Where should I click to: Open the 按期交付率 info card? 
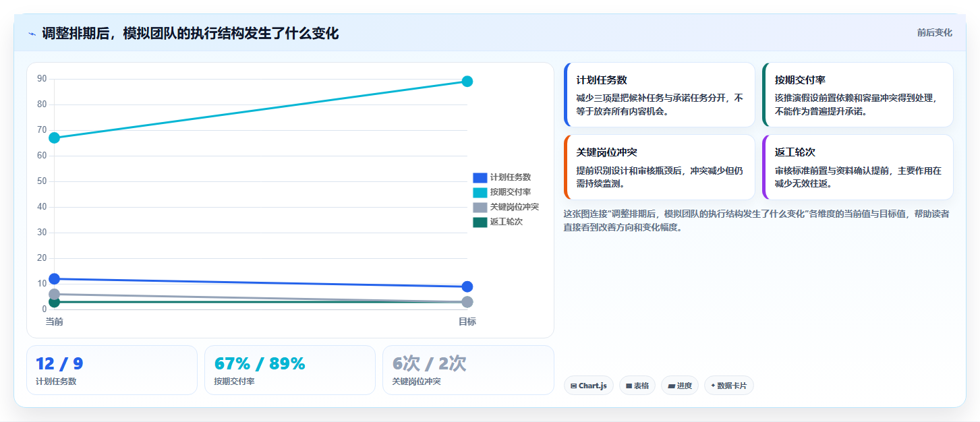(x=858, y=95)
